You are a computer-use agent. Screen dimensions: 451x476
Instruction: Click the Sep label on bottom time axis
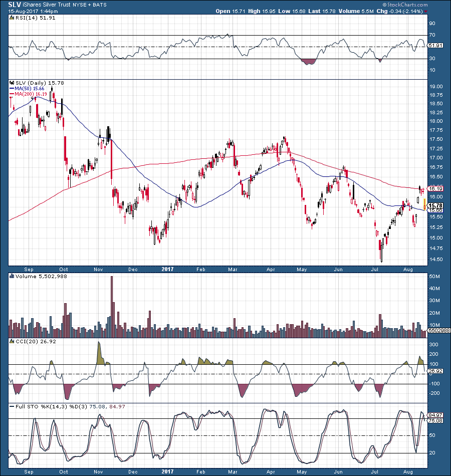29,472
